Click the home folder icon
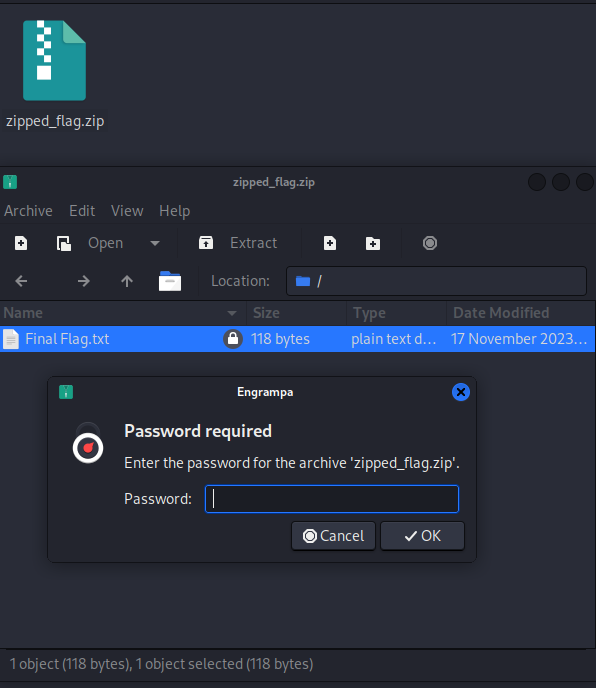 click(x=170, y=281)
